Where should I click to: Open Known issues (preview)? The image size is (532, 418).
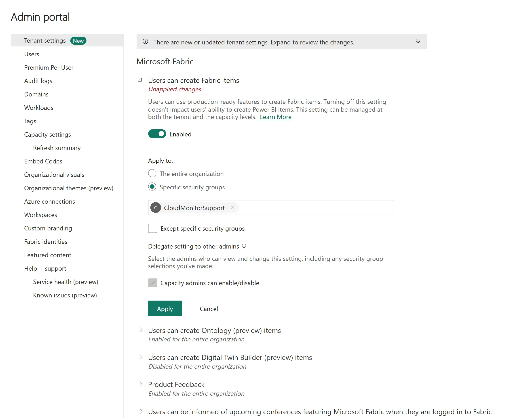[65, 295]
